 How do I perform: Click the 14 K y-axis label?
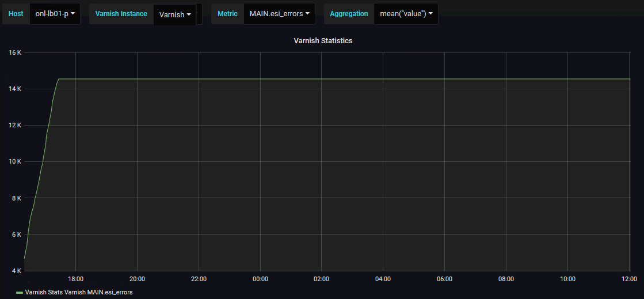pos(14,89)
